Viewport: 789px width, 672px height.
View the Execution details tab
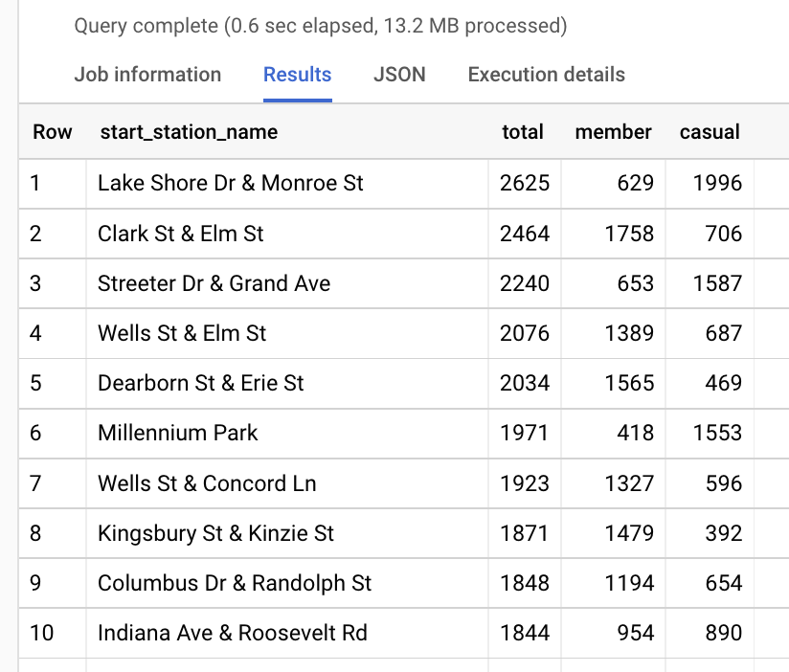click(547, 75)
